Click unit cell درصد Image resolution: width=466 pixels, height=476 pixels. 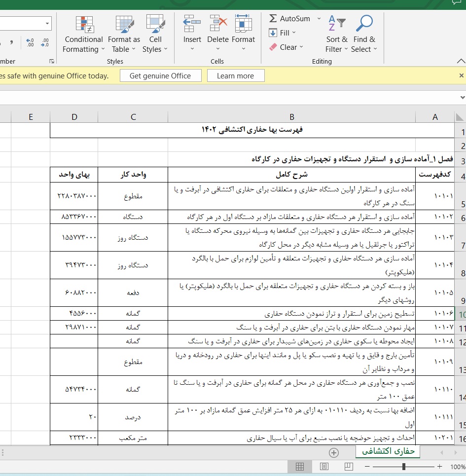(x=133, y=417)
